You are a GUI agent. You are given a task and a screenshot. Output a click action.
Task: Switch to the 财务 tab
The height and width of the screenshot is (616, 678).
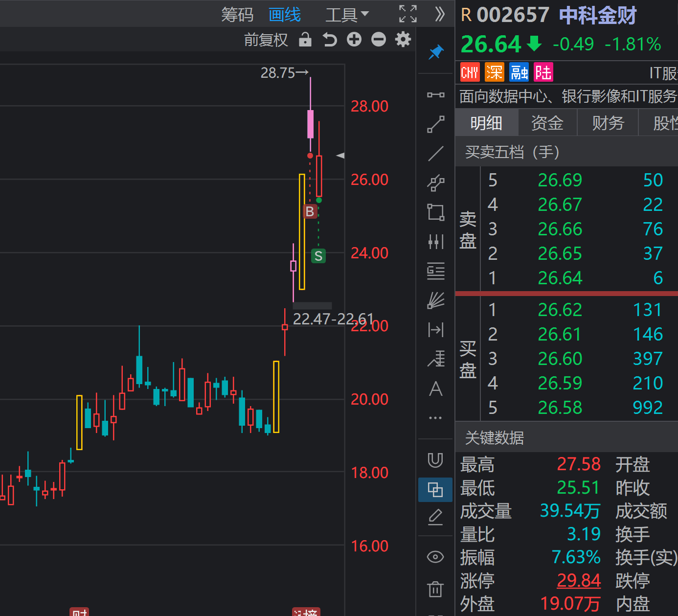608,123
